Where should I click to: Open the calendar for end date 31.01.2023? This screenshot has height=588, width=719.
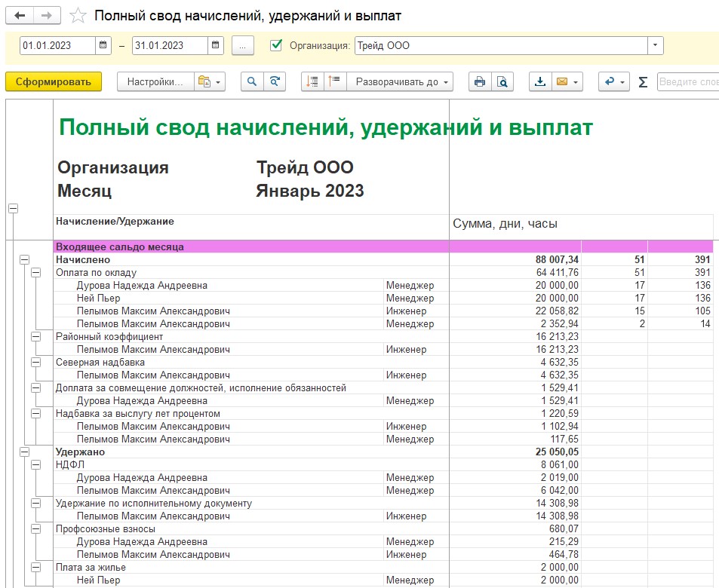(216, 45)
